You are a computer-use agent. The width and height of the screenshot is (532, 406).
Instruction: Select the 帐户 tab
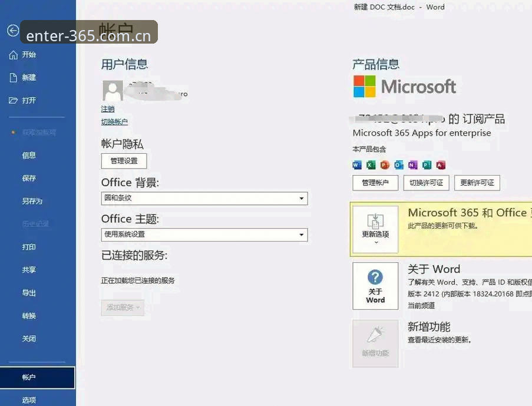tap(38, 378)
